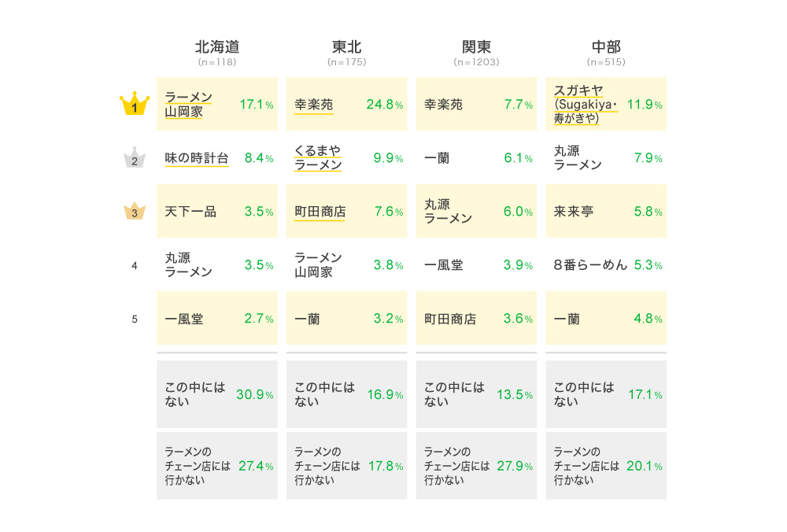The height and width of the screenshot is (532, 787).
Task: Click the rank 4 number label
Action: [x=135, y=266]
